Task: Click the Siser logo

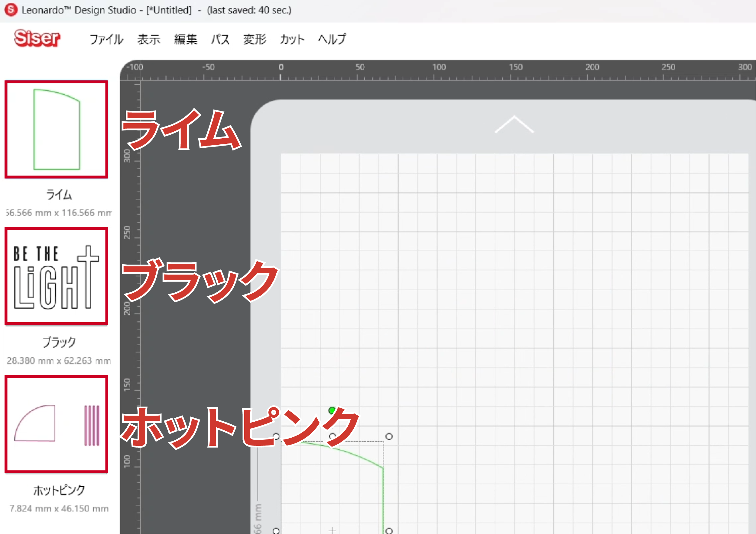Action: click(x=37, y=38)
